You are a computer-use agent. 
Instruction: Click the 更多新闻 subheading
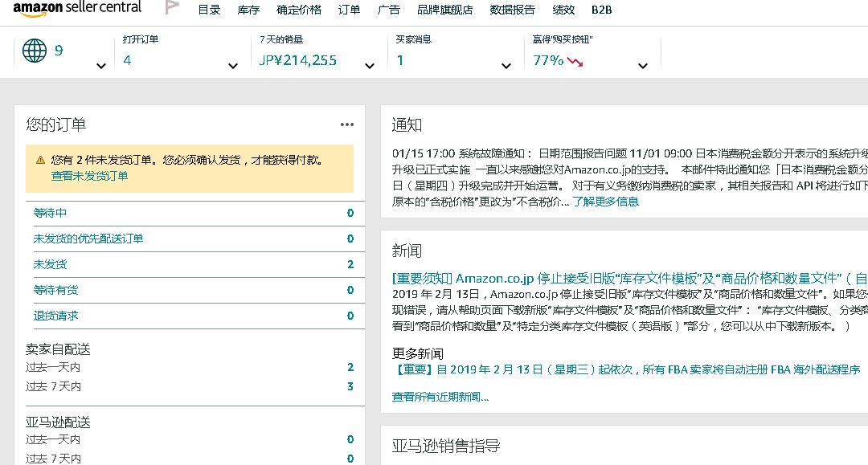point(417,353)
